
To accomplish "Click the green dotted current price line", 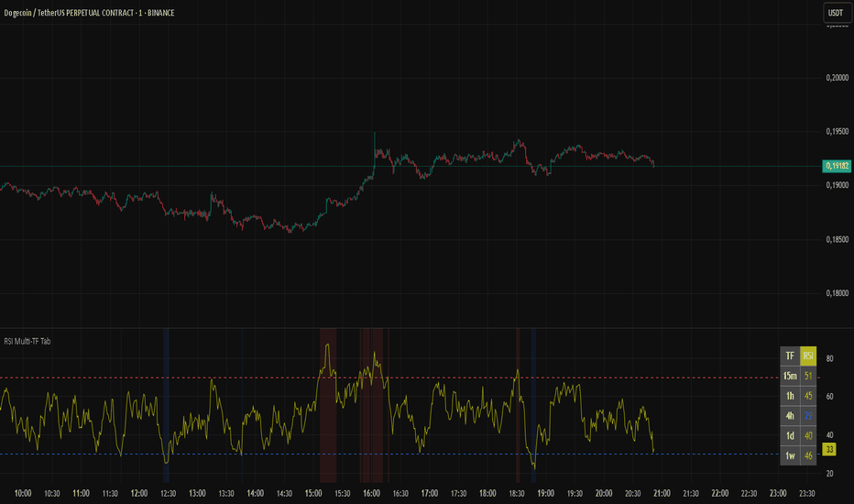I will pyautogui.click(x=411, y=166).
